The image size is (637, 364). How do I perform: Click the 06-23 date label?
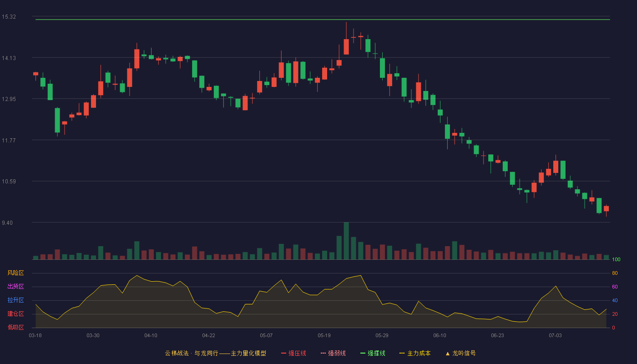click(x=497, y=335)
